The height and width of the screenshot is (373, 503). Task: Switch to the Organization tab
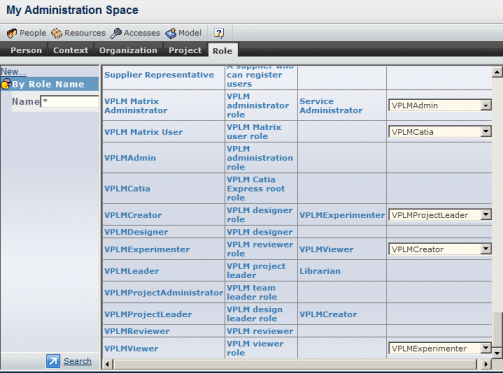pos(128,50)
